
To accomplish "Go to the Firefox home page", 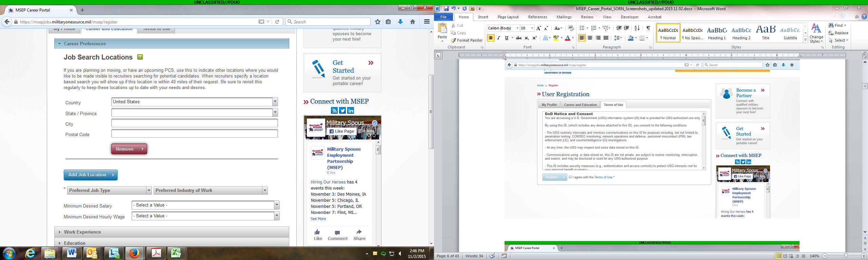I will [x=413, y=22].
